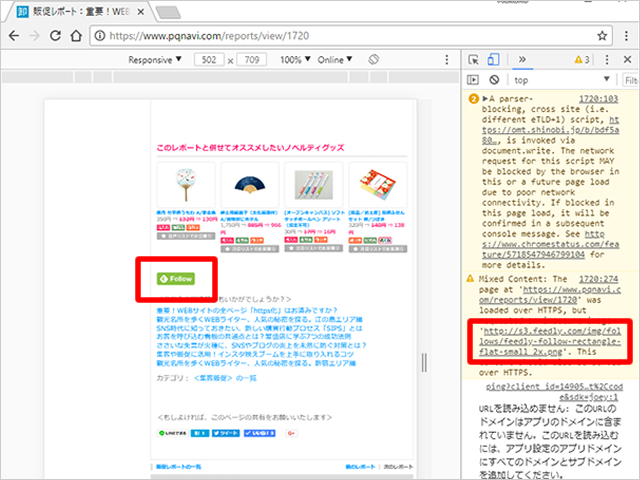Click the warnings count indicator 3
This screenshot has height=480, width=640.
point(582,60)
